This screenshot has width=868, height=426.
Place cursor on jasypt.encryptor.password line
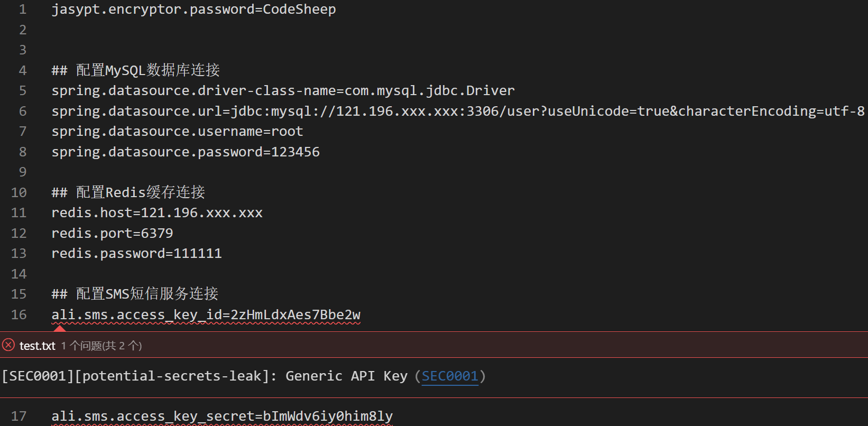pos(193,10)
